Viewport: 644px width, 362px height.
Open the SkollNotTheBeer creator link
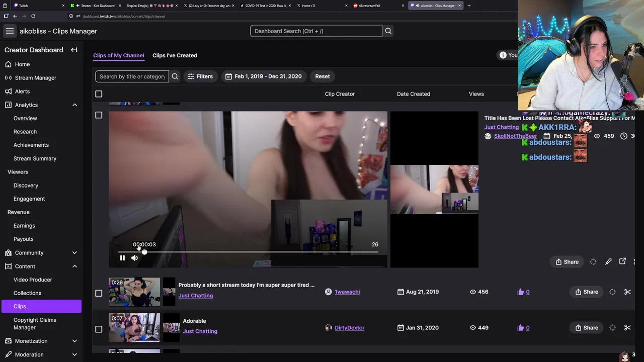tap(515, 136)
